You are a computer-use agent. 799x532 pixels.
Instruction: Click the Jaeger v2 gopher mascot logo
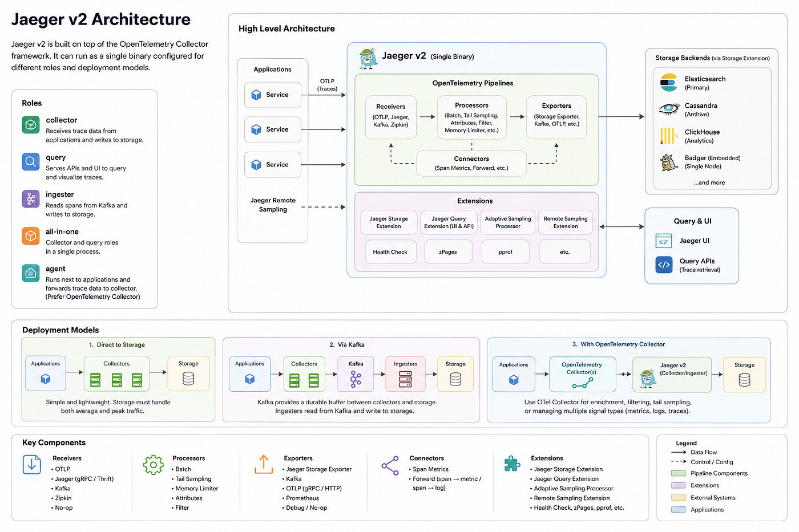coord(368,58)
